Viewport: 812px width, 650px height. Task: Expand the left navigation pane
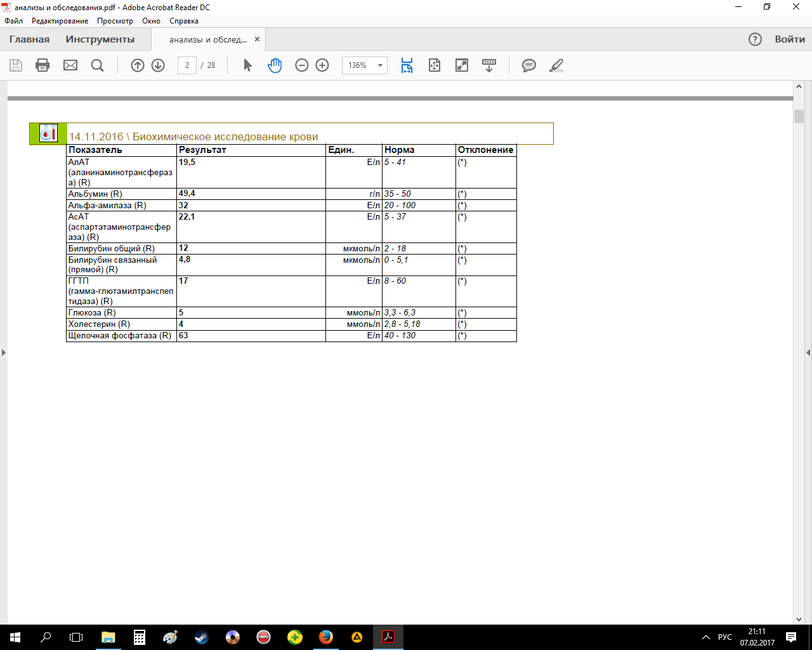click(x=4, y=352)
